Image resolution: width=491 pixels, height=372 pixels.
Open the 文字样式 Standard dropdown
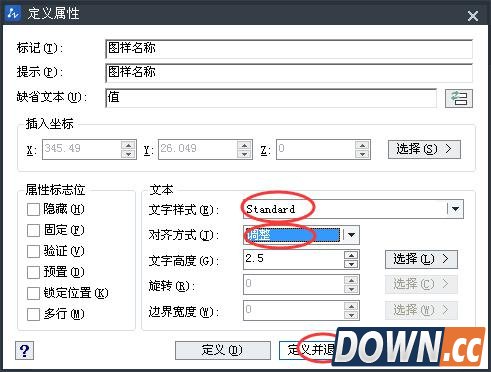click(x=353, y=209)
